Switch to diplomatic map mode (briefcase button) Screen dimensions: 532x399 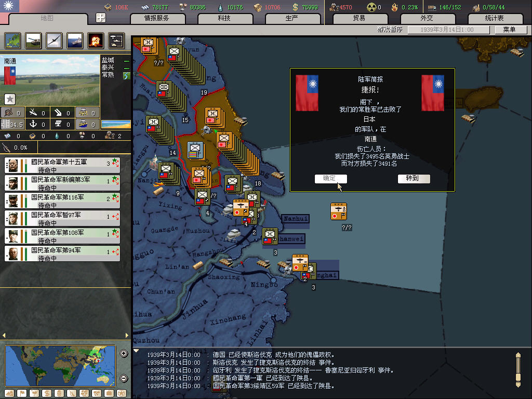[109, 393]
